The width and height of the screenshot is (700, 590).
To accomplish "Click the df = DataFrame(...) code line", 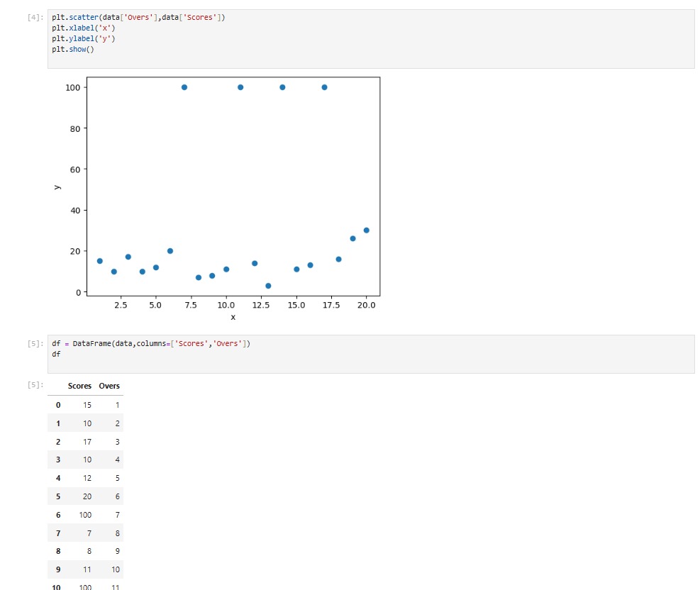I will click(x=151, y=344).
